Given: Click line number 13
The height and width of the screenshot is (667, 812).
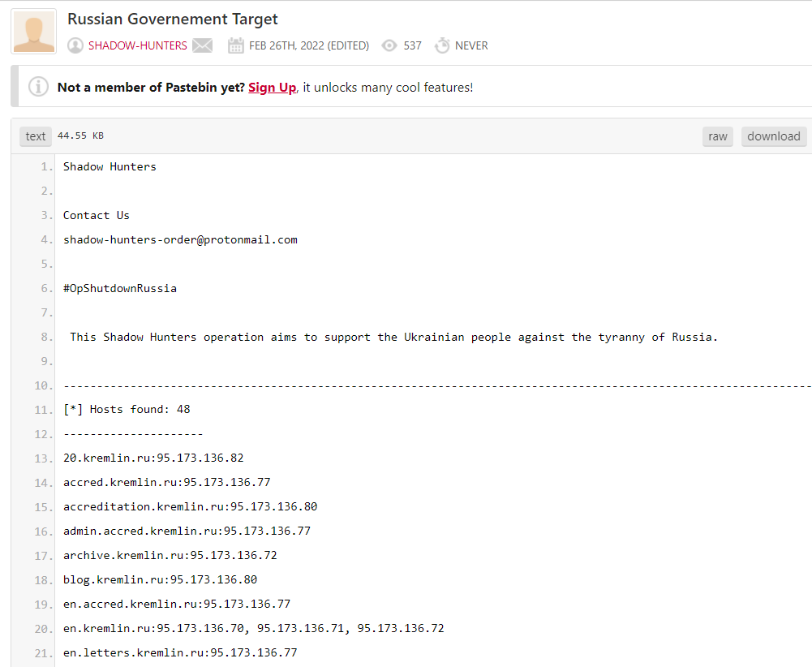Looking at the screenshot, I should pyautogui.click(x=44, y=458).
